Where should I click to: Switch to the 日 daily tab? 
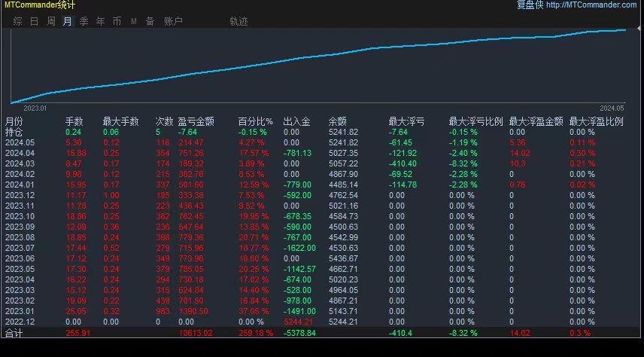(34, 21)
